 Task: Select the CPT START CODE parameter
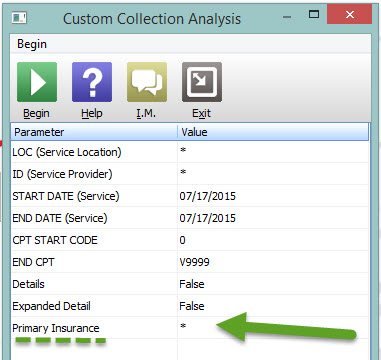pyautogui.click(x=55, y=240)
